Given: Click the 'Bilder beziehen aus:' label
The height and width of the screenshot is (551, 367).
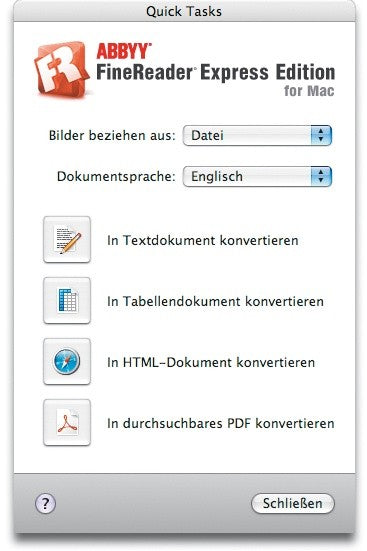Looking at the screenshot, I should [x=112, y=135].
